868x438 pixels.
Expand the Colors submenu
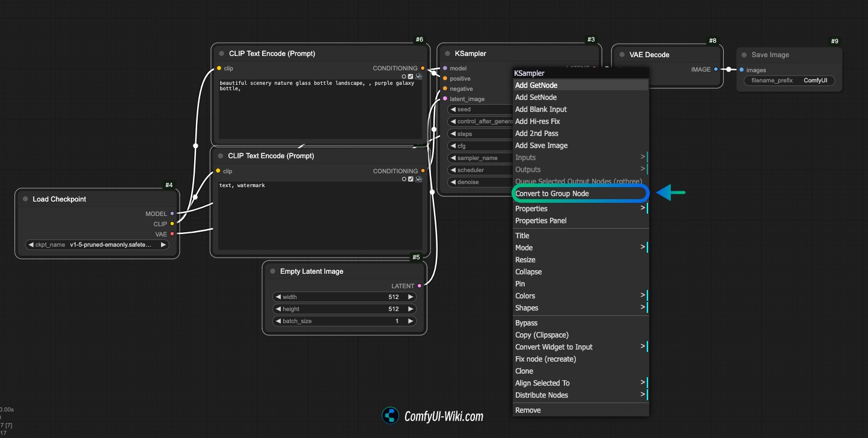tap(581, 296)
